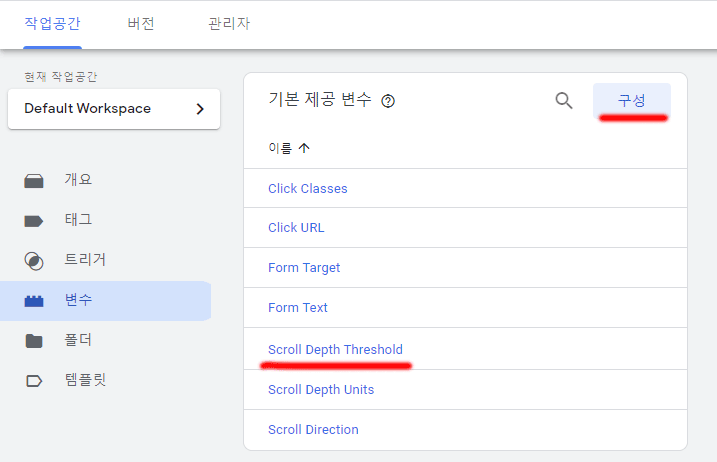Viewport: 717px width, 462px height.
Task: Select 변수 in the sidebar menu
Action: 105,301
